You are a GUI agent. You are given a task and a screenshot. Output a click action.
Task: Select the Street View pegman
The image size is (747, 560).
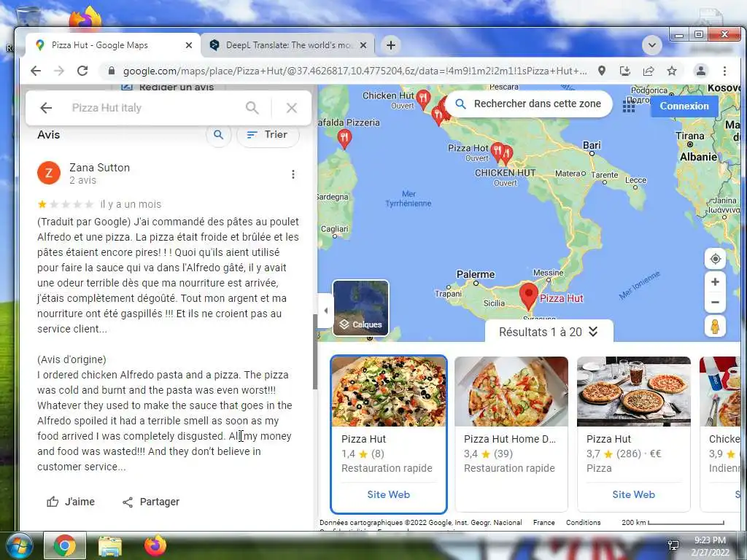pyautogui.click(x=715, y=327)
